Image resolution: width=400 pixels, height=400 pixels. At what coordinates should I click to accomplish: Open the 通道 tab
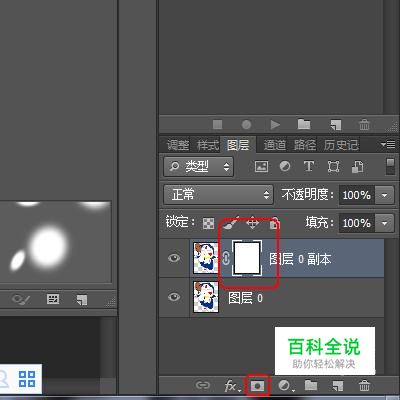click(275, 145)
